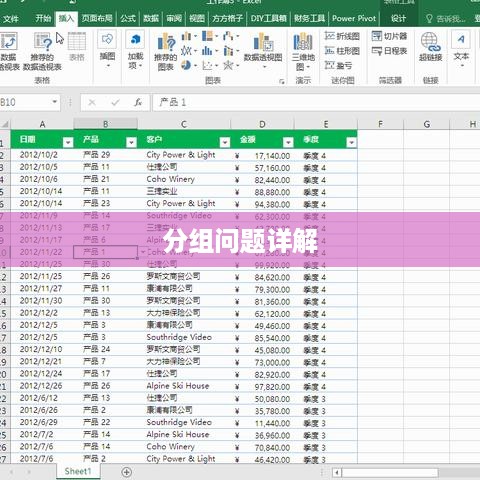Switch to the 公式 (Formulas) tab
Image resolution: width=480 pixels, height=480 pixels.
click(128, 18)
